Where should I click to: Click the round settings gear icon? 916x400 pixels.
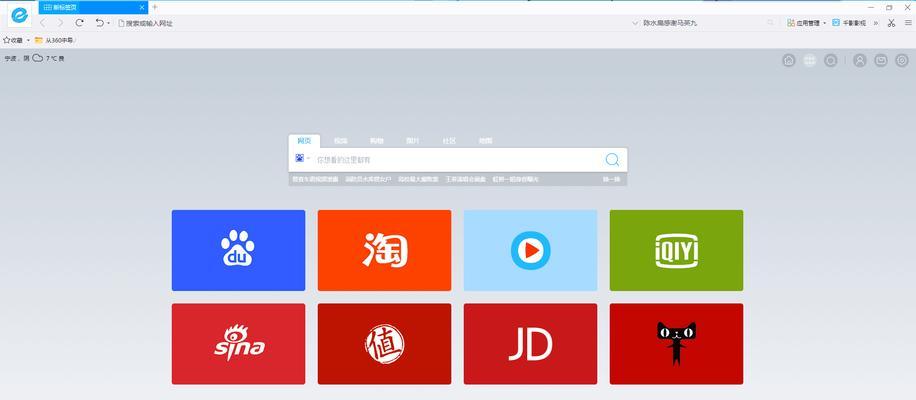pos(902,60)
